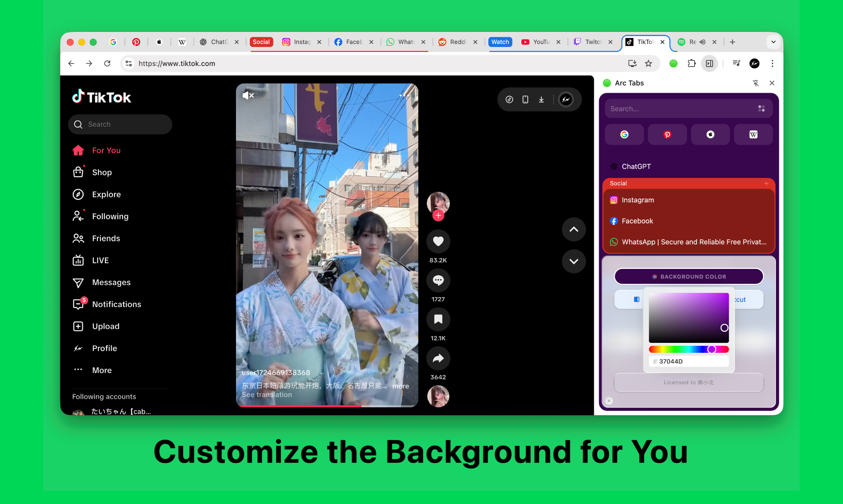Click the BACKGROUND COLOR button
This screenshot has width=843, height=504.
tap(688, 277)
